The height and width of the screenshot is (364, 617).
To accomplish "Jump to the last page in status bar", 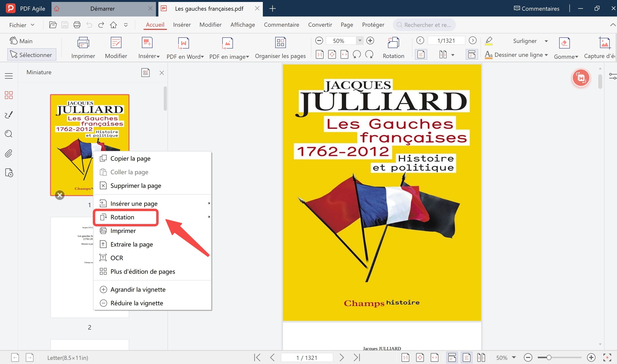I will [357, 358].
